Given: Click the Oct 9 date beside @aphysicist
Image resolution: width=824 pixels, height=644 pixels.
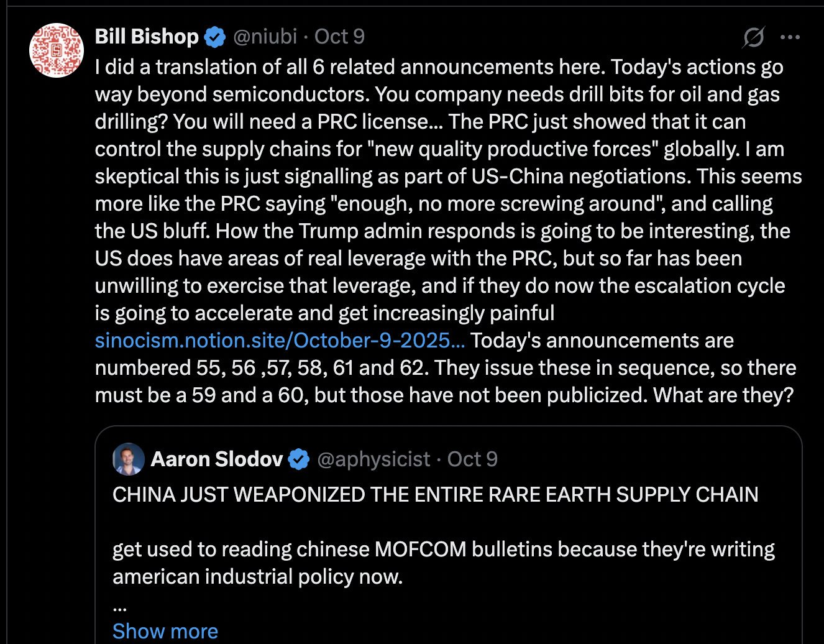Looking at the screenshot, I should click(x=472, y=459).
